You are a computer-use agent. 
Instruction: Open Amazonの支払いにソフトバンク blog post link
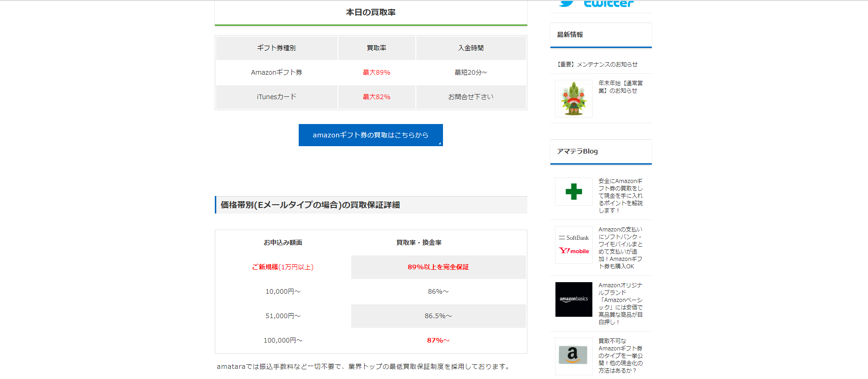pyautogui.click(x=620, y=248)
